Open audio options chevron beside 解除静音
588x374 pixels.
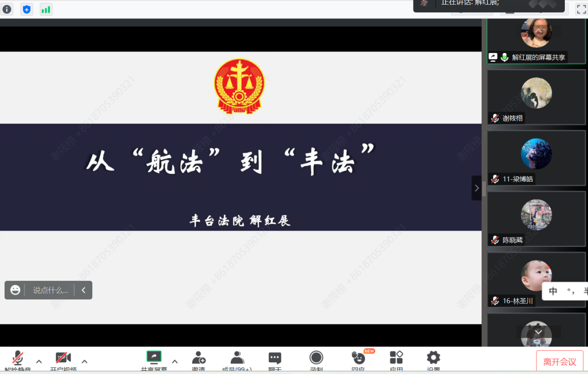pos(39,361)
